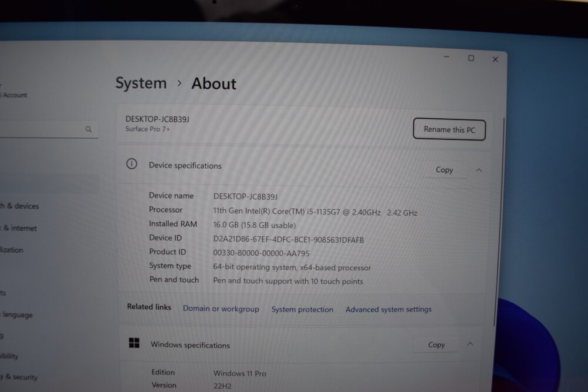Click the Installed RAM label
This screenshot has height=392, width=588.
(x=173, y=224)
